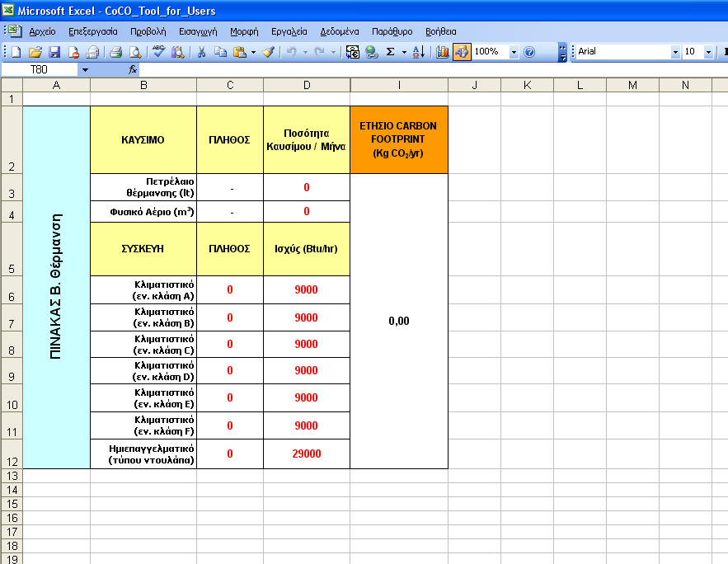Viewport: 728px width, 564px height.
Task: Expand the Paste options arrow
Action: (253, 53)
